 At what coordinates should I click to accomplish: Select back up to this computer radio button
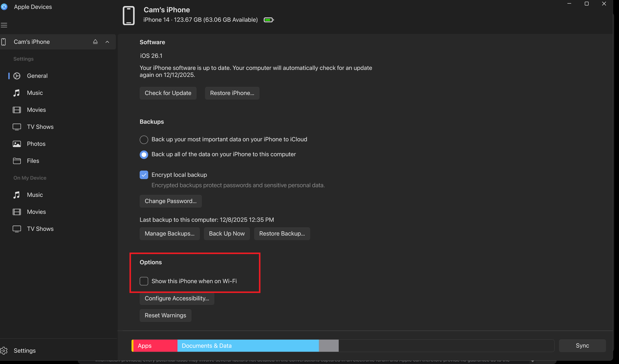tap(144, 155)
